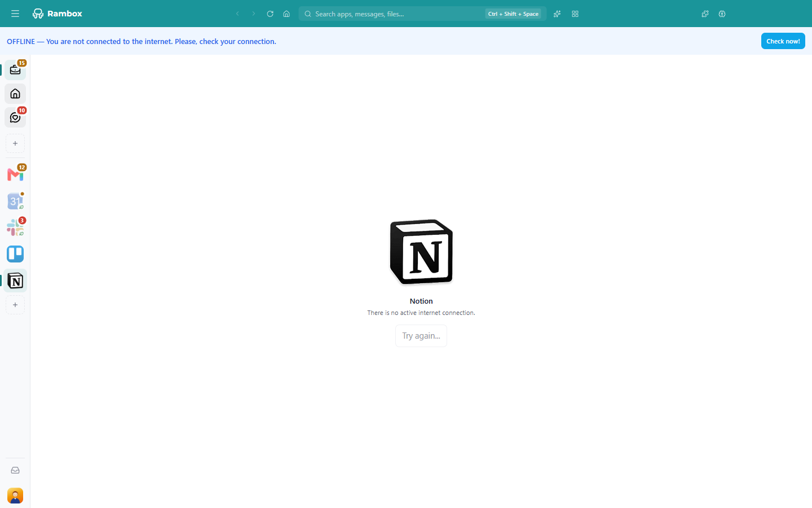Select the Notion app in sidebar
812x508 pixels.
[15, 281]
